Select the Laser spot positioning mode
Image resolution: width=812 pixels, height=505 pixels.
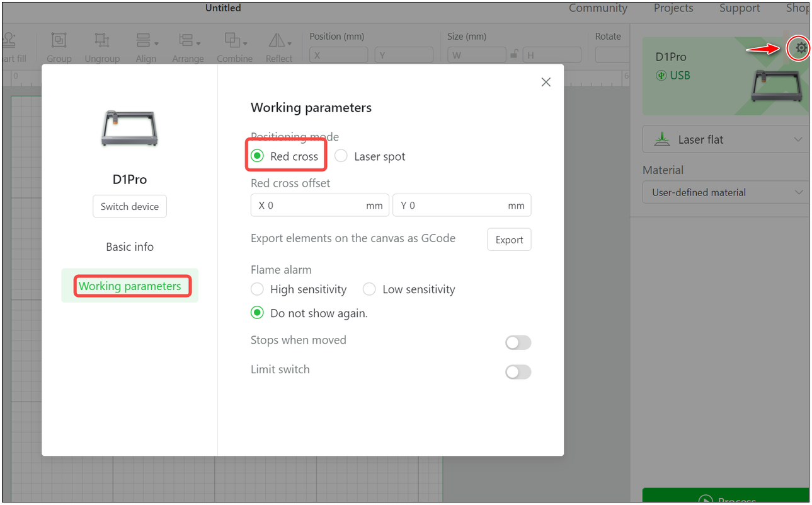point(341,156)
